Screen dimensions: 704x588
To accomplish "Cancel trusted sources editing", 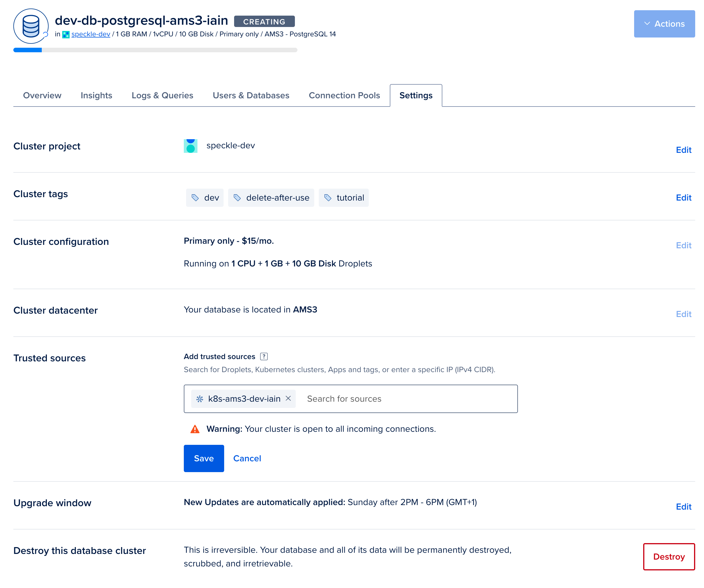I will (x=247, y=458).
